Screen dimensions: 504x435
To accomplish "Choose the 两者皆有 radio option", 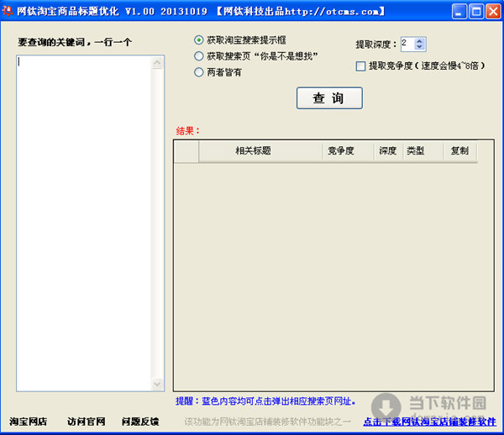I will point(198,72).
